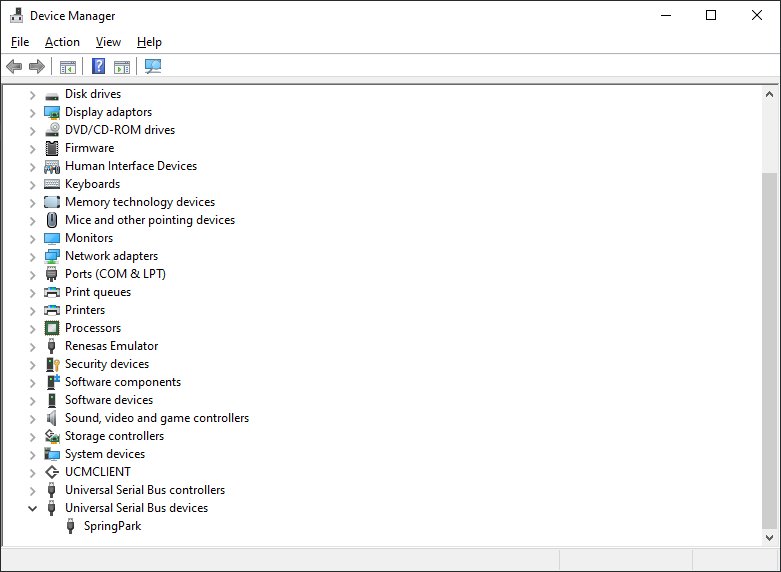Expand the Human Interface Devices node
781x572 pixels.
32,166
